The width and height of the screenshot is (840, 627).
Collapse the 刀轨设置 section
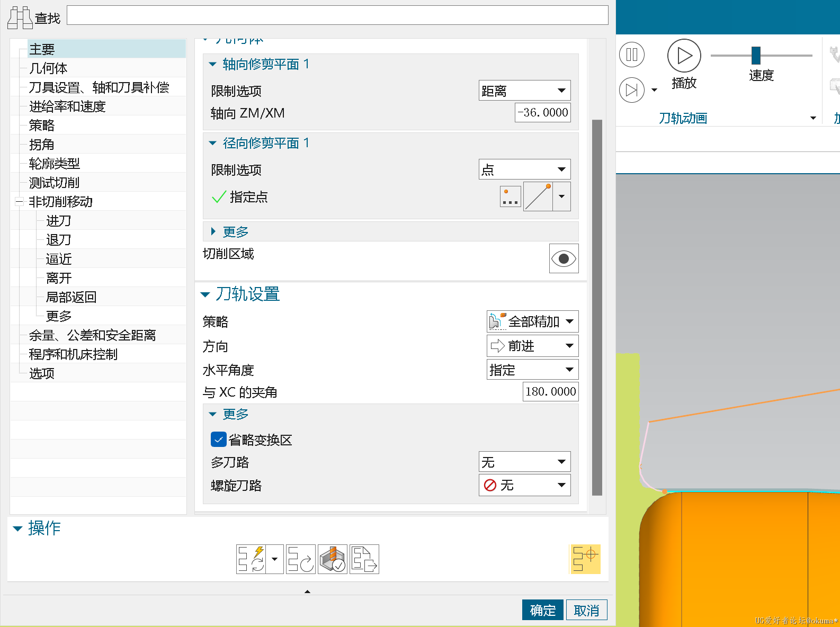[x=205, y=294]
